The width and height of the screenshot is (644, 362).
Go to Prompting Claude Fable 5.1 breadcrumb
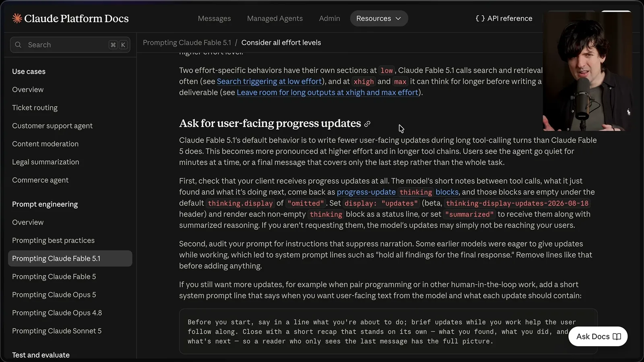pos(187,43)
